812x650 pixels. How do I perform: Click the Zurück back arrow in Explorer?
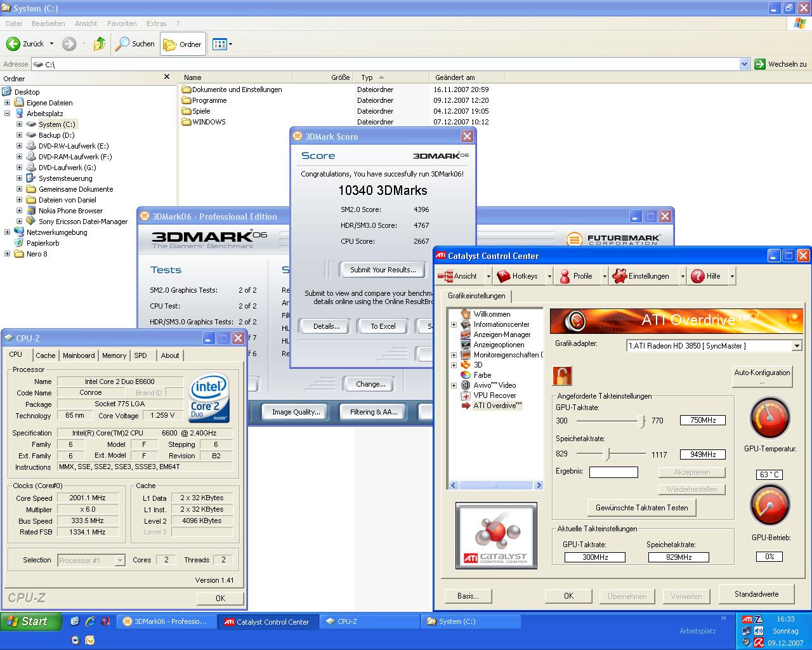click(13, 44)
